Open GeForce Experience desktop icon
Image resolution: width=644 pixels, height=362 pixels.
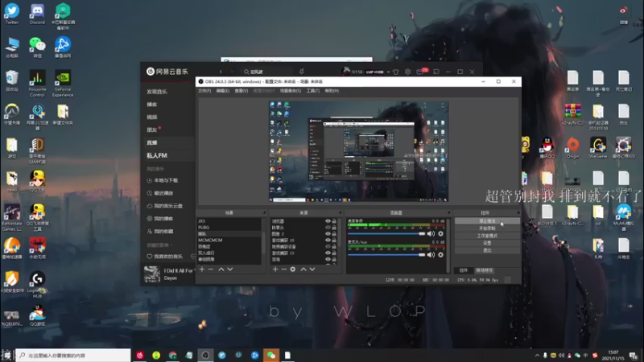(x=63, y=84)
